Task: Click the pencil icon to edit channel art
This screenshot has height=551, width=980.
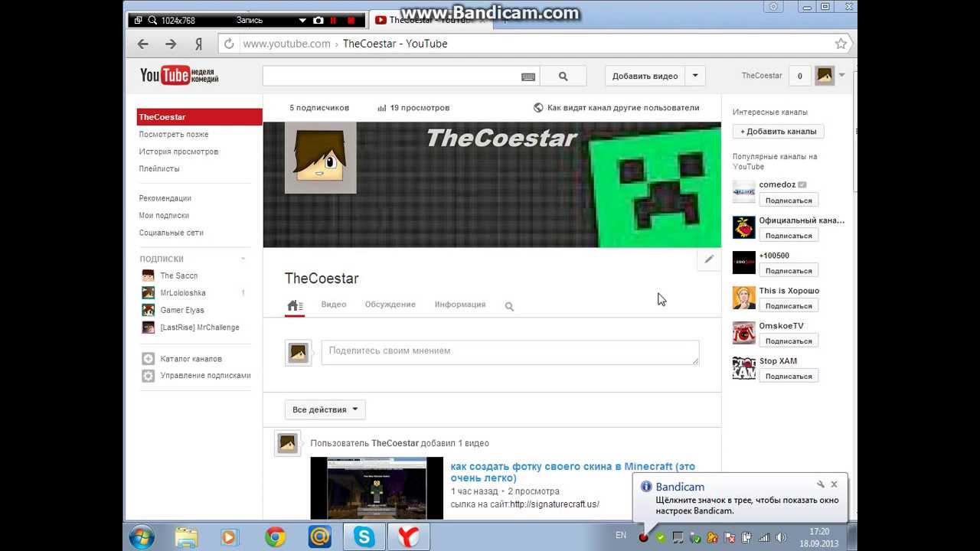Action: [x=709, y=259]
